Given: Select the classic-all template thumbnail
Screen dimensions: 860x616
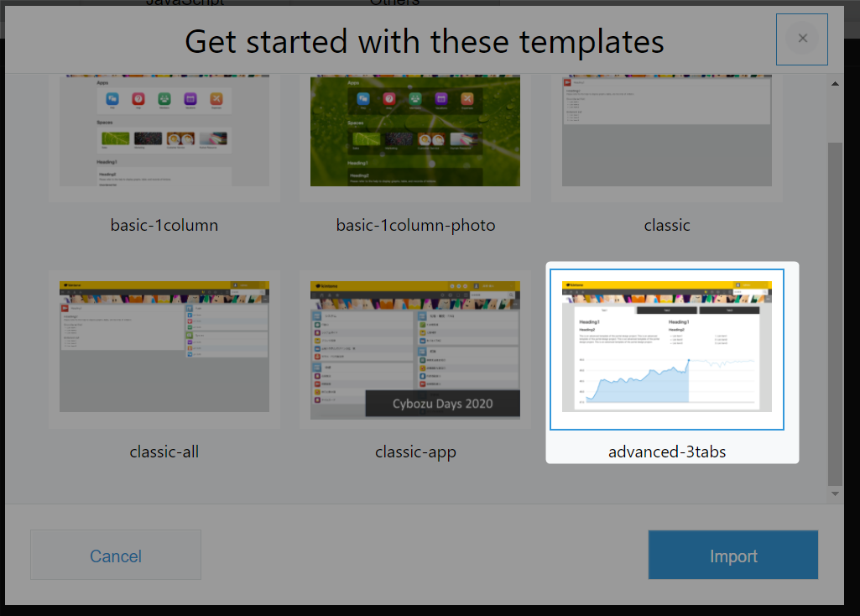Looking at the screenshot, I should (x=164, y=347).
